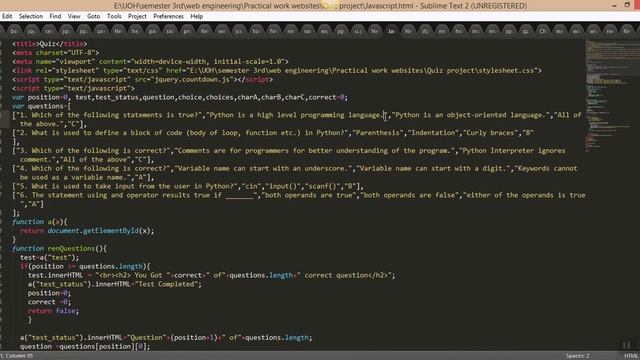The height and width of the screenshot is (360, 640).
Task: Click the 'function renQuestions(){' line
Action: tap(60, 248)
